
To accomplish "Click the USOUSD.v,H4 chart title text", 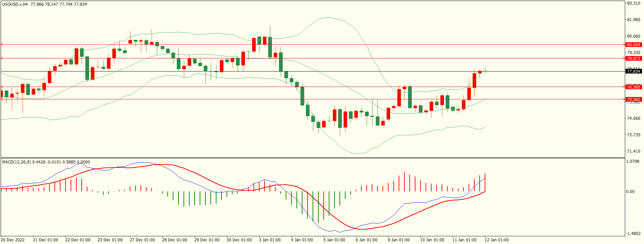I will tap(15, 4).
